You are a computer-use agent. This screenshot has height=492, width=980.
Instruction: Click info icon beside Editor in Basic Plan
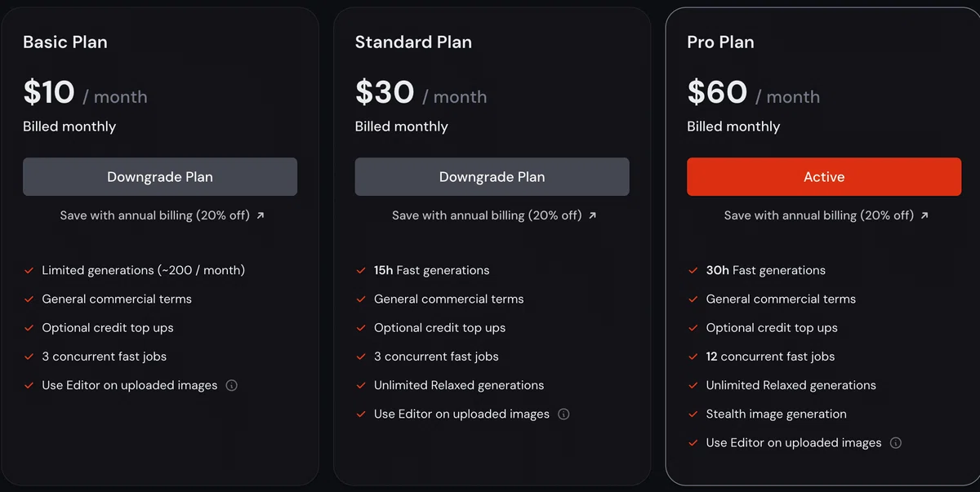231,385
